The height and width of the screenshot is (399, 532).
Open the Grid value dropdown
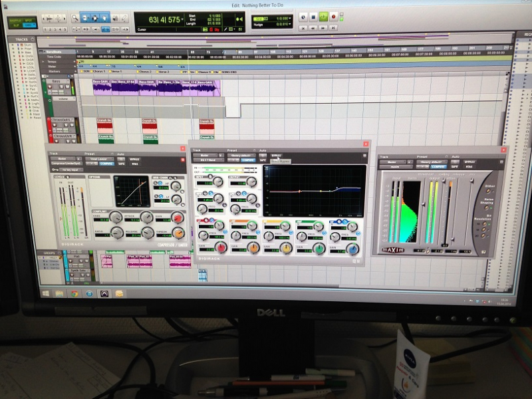(x=289, y=19)
